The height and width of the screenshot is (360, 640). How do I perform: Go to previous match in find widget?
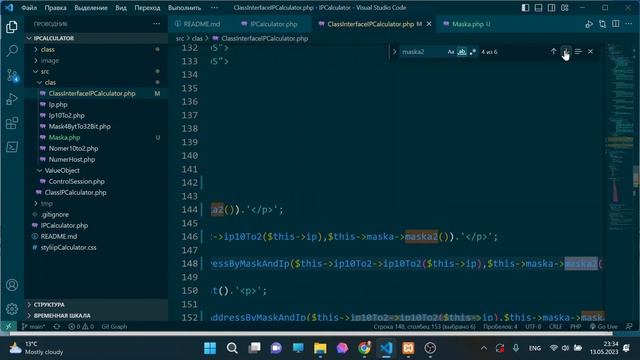pyautogui.click(x=553, y=51)
